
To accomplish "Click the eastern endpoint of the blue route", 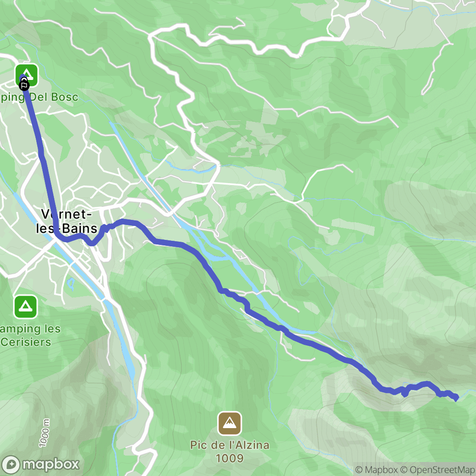I will tap(456, 398).
